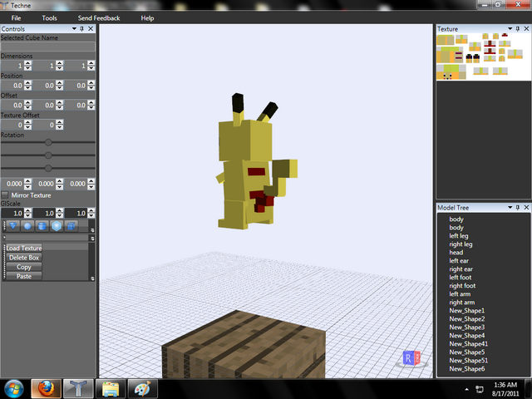Pin the Controls panel

click(81, 29)
